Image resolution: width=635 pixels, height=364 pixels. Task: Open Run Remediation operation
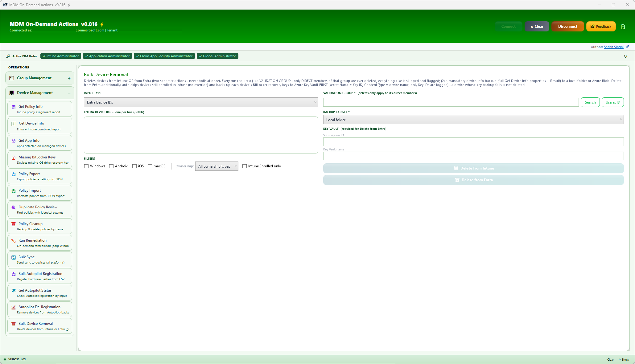[40, 243]
